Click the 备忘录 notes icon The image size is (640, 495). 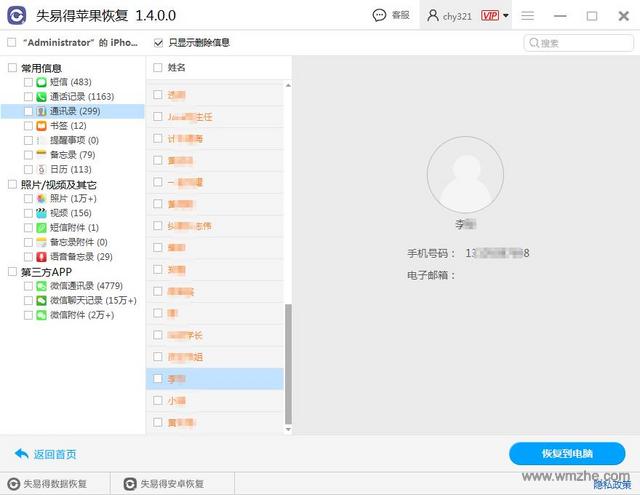click(x=42, y=155)
